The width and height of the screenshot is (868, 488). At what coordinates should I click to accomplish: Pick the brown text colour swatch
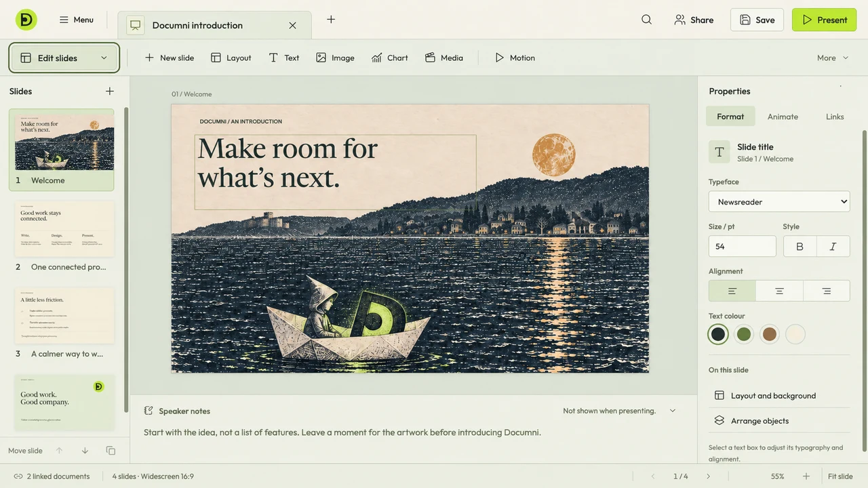point(770,334)
